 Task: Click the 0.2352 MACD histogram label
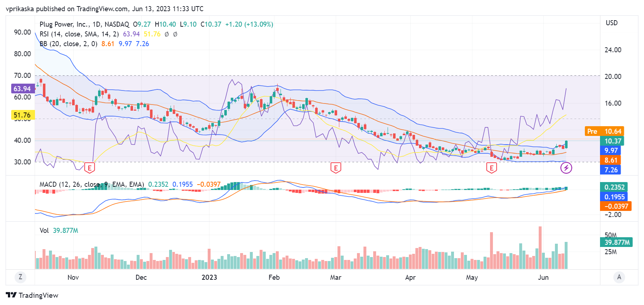tap(614, 187)
